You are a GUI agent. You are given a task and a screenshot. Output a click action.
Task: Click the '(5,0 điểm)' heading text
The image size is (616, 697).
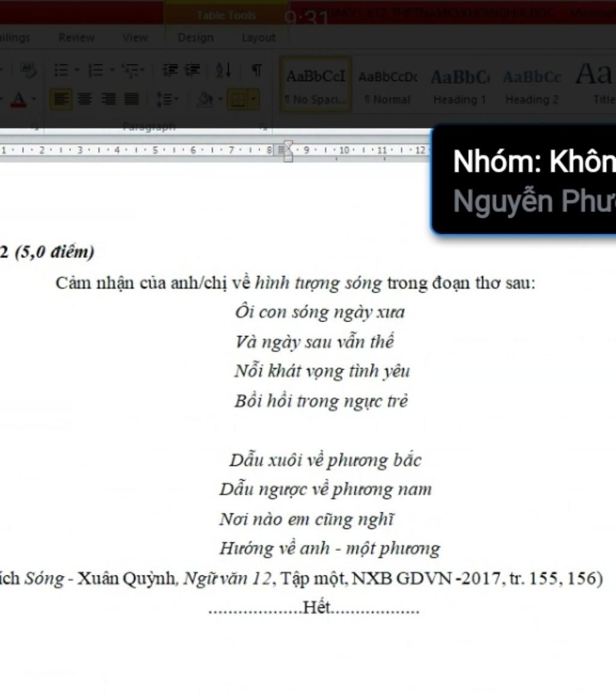pyautogui.click(x=54, y=252)
